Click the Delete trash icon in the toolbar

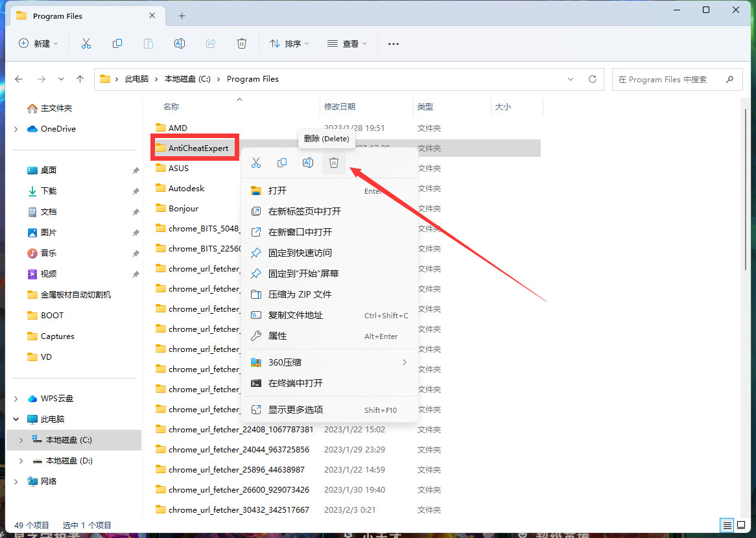(x=242, y=44)
